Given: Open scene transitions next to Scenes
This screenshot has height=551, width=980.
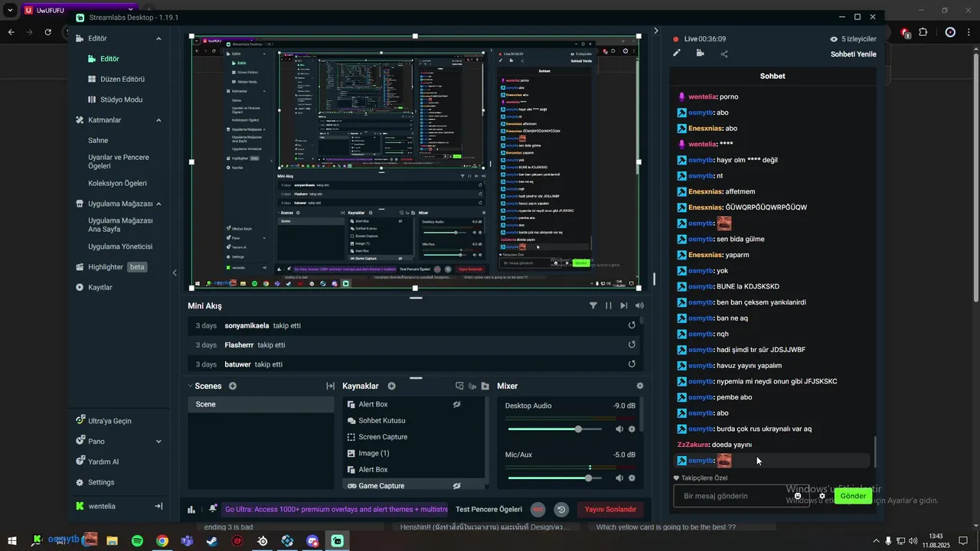Looking at the screenshot, I should pos(331,386).
